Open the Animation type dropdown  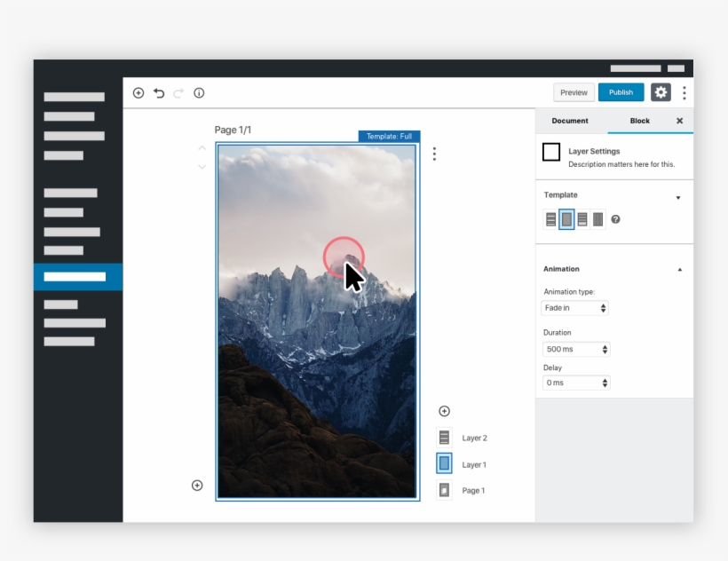pyautogui.click(x=574, y=308)
